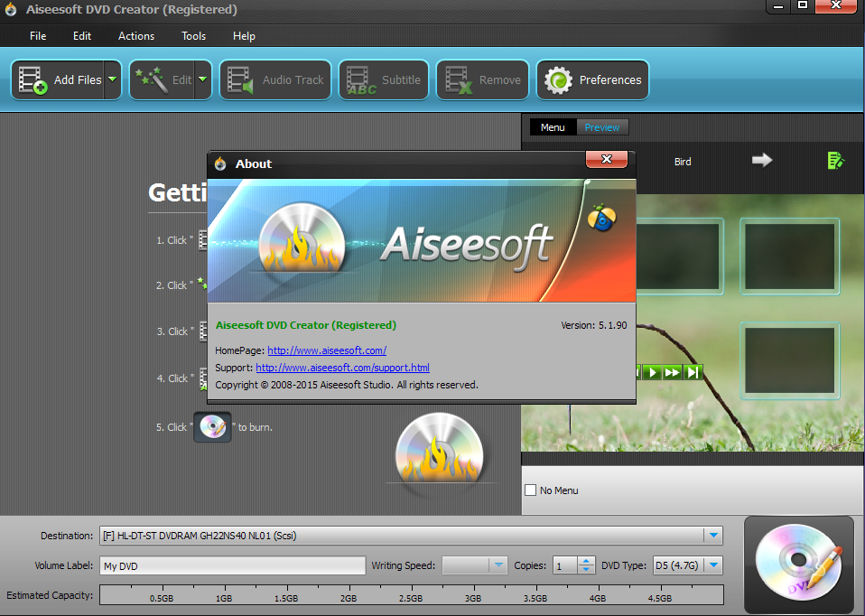This screenshot has width=865, height=616.
Task: Click the large Burn DVD disc button
Action: pos(799,564)
